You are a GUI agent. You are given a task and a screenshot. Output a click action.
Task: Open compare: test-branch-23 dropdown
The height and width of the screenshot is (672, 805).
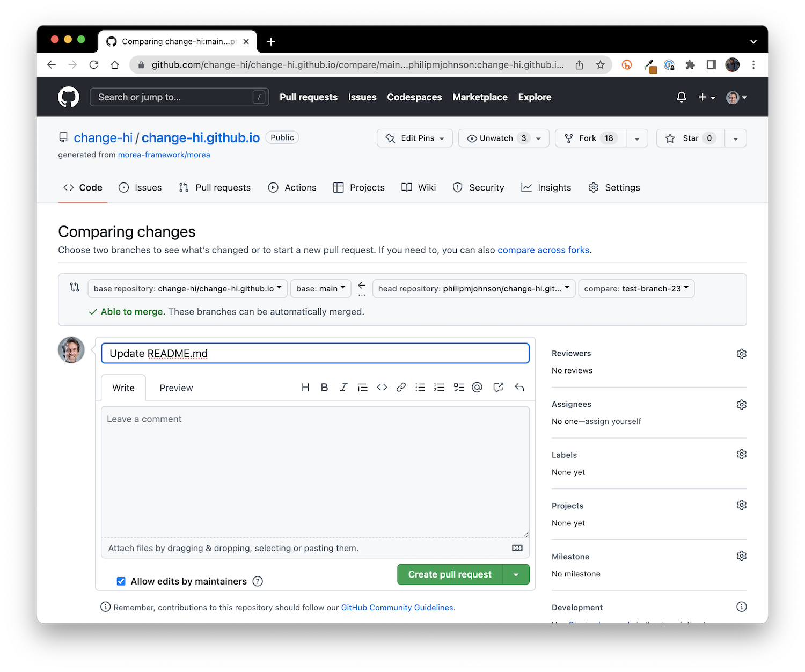[x=636, y=289]
